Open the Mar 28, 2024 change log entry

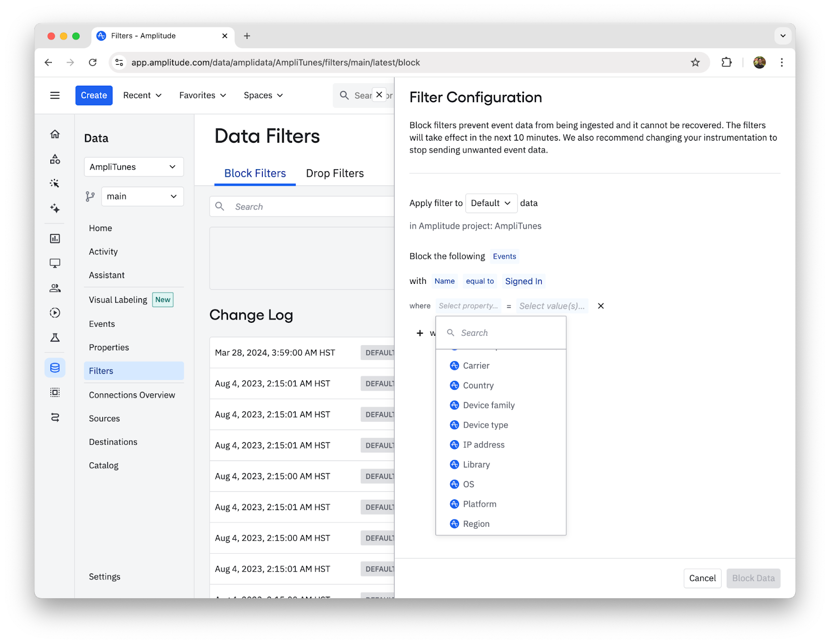302,353
